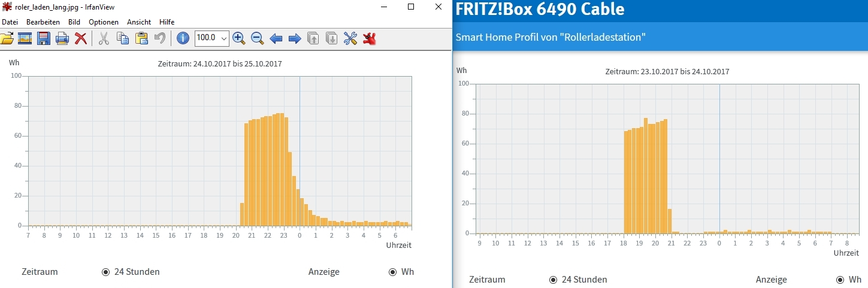Image resolution: width=868 pixels, height=288 pixels.
Task: Click the Open file folder icon
Action: (7, 39)
